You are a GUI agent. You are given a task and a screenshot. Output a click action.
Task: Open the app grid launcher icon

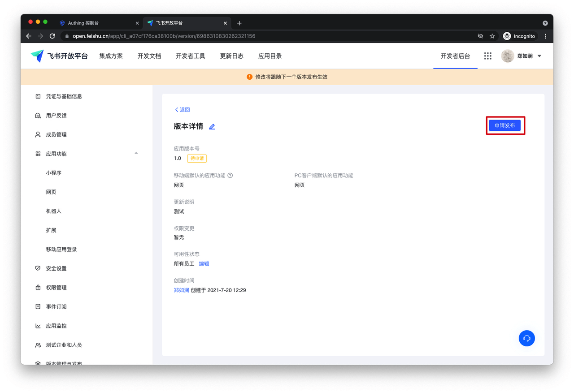(487, 56)
